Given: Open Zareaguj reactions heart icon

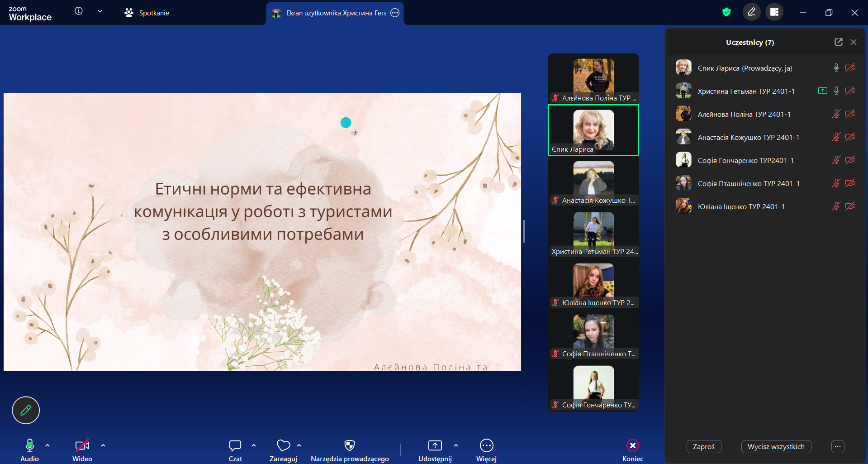Looking at the screenshot, I should [x=283, y=446].
